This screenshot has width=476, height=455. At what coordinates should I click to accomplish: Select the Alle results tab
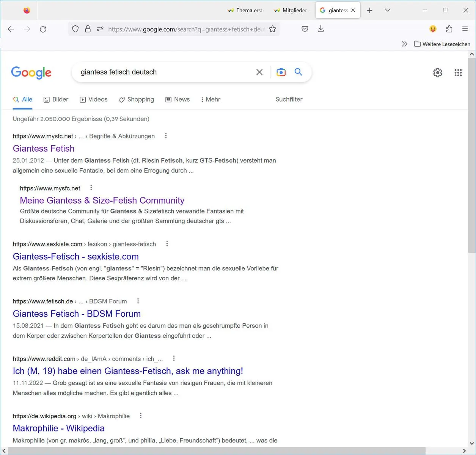click(x=23, y=99)
